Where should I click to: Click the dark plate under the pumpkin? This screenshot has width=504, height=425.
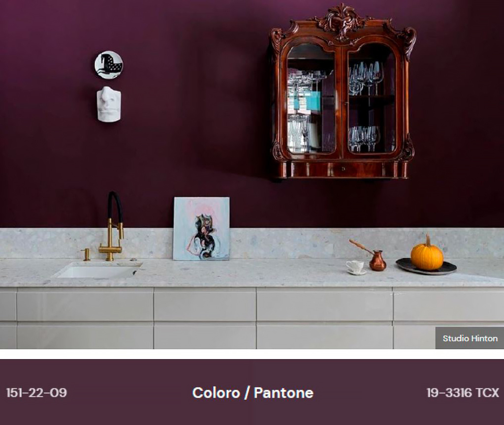click(426, 267)
